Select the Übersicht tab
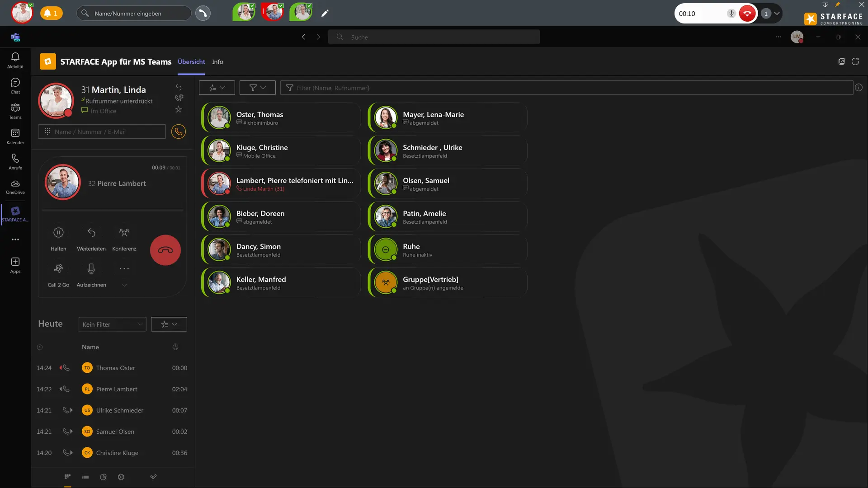The width and height of the screenshot is (868, 488). [x=191, y=62]
